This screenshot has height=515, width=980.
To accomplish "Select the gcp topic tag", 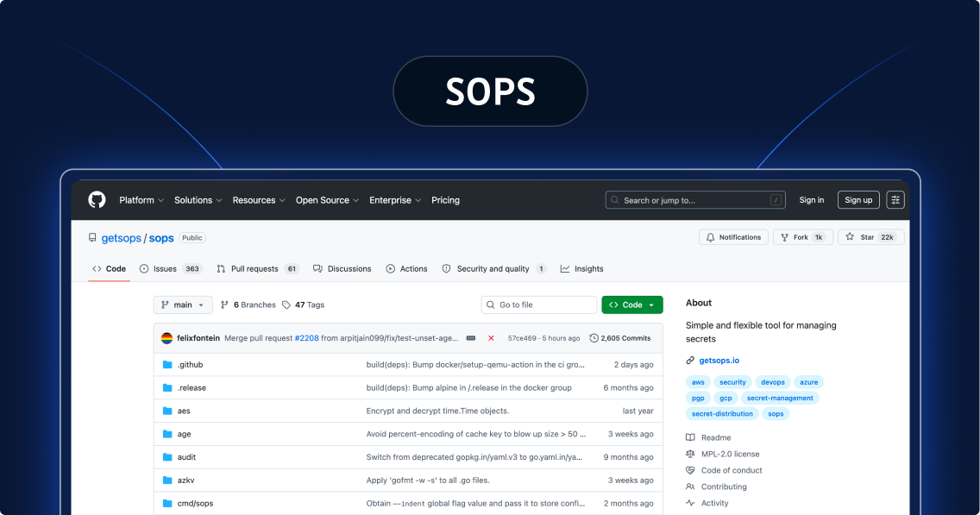I will click(726, 399).
